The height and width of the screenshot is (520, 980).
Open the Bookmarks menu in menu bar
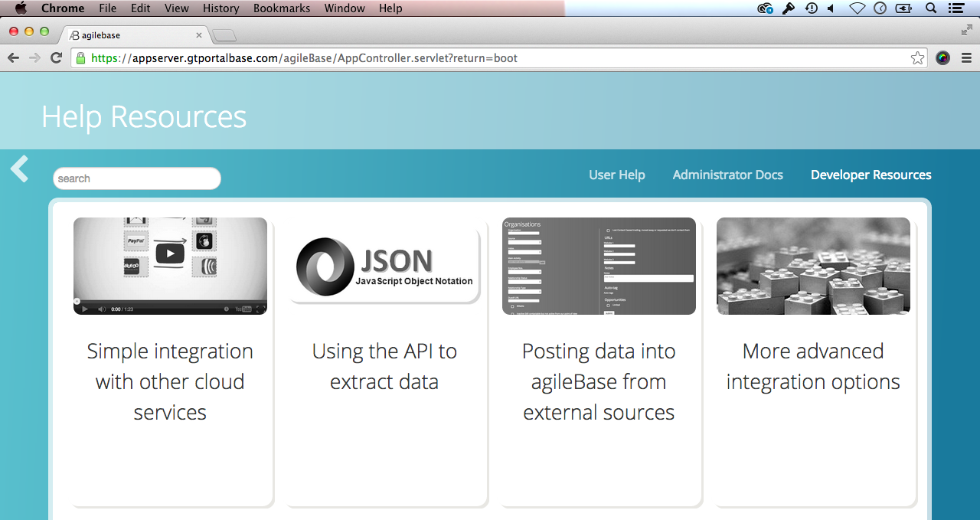[282, 8]
